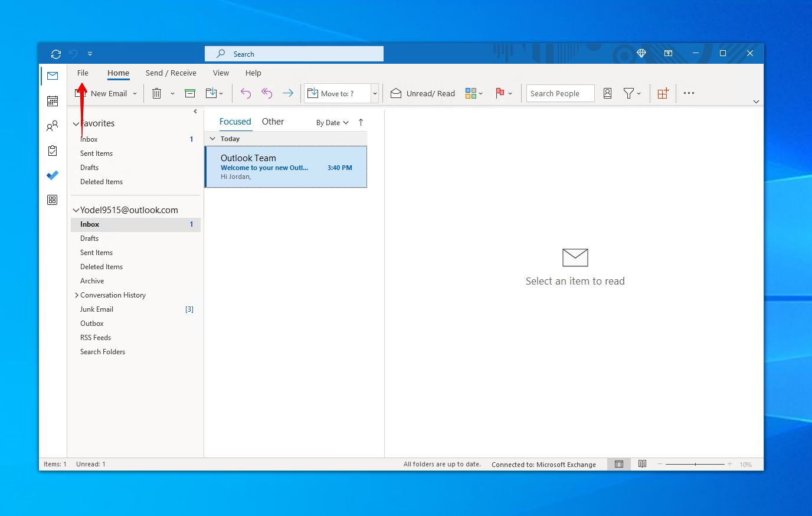
Task: Expand the Conversation History folder
Action: pyautogui.click(x=77, y=295)
